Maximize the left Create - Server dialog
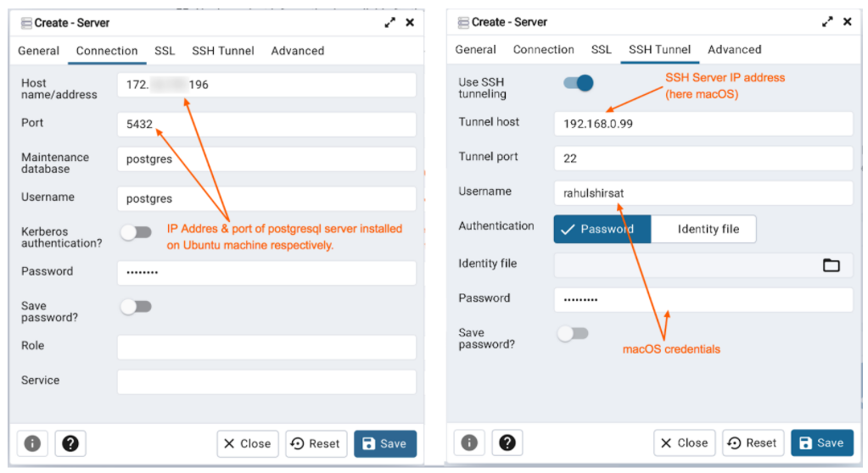This screenshot has height=473, width=868. click(389, 23)
